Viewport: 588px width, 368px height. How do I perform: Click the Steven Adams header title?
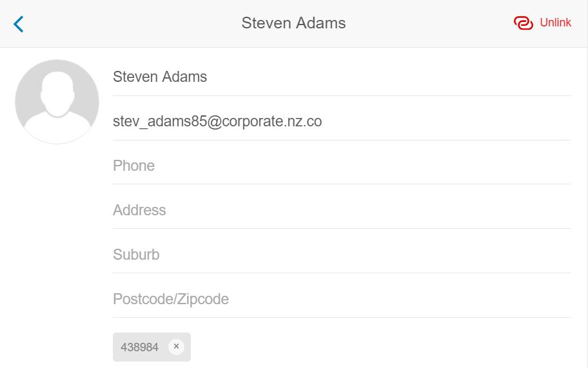click(x=293, y=23)
